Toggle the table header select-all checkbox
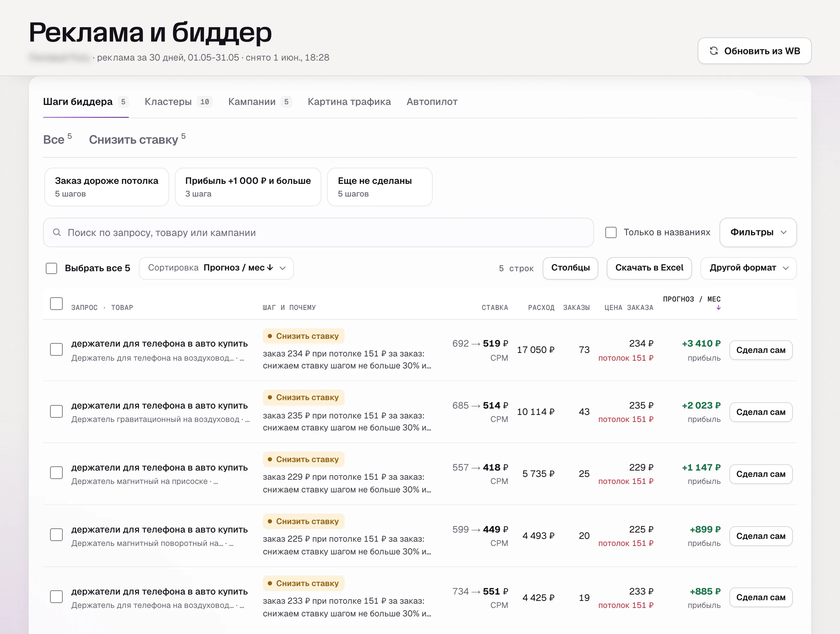The width and height of the screenshot is (840, 634). coord(56,303)
